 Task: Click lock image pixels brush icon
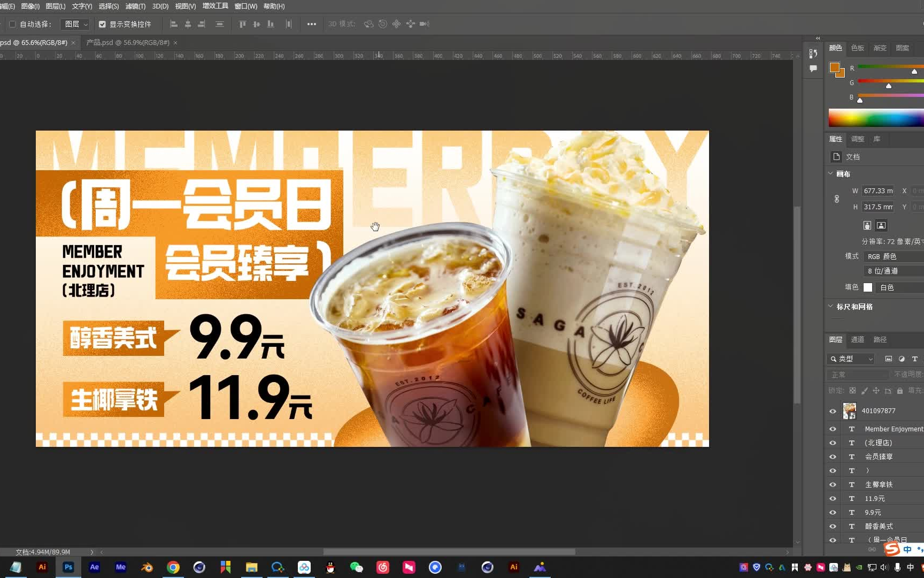[x=864, y=391]
